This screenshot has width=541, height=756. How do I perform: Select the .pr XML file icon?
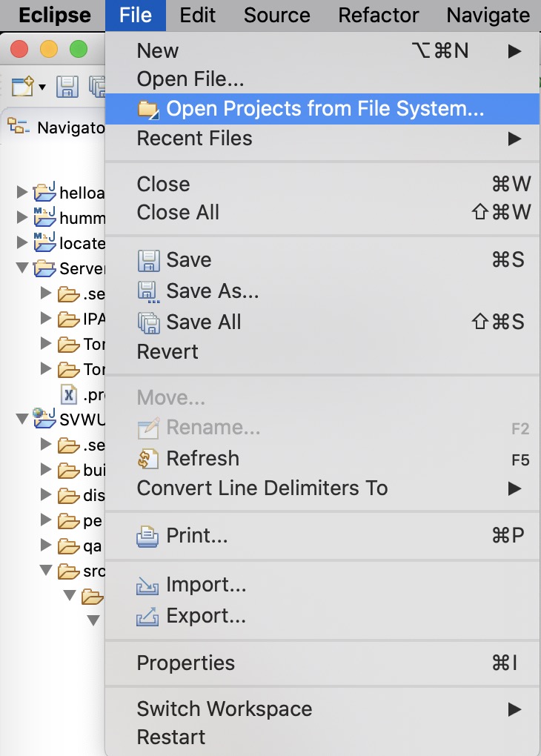tap(68, 394)
